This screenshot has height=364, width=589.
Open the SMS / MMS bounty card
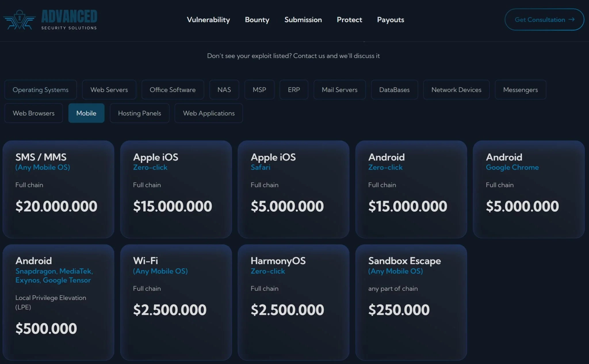pos(58,189)
